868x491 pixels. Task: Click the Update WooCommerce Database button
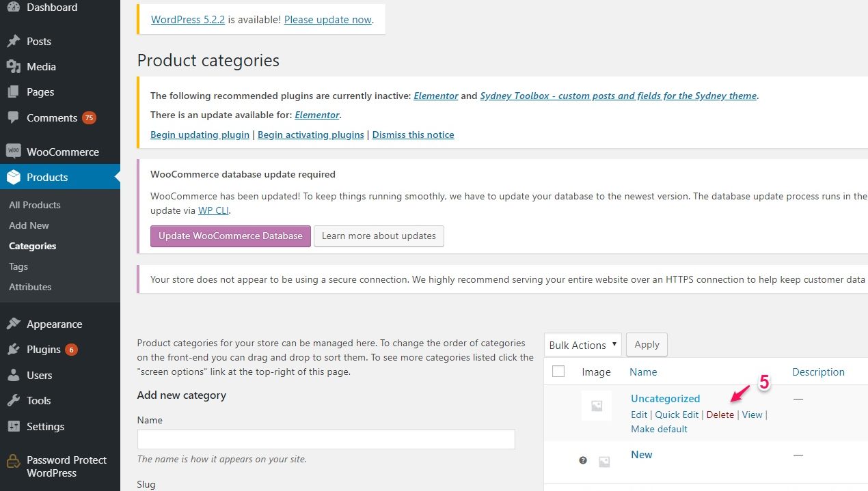[230, 236]
